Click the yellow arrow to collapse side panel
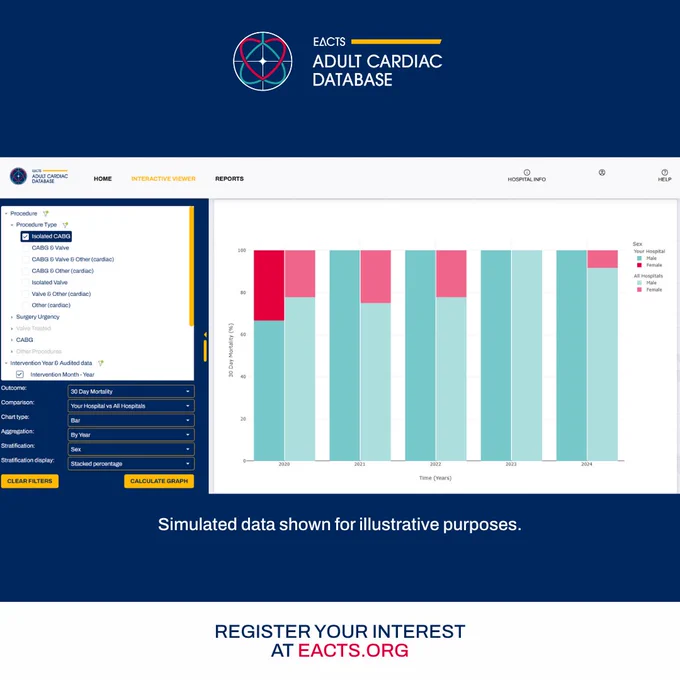 205,335
